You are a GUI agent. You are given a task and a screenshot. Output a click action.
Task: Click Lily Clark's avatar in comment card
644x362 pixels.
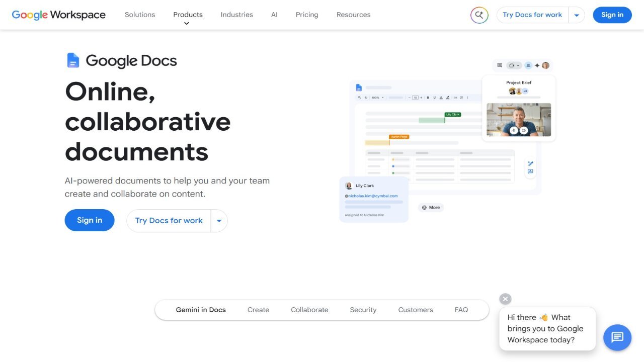coord(349,186)
